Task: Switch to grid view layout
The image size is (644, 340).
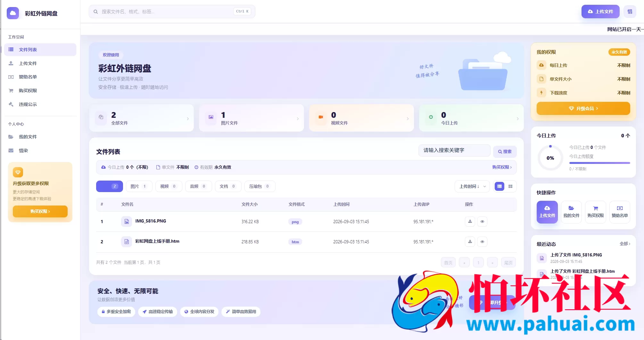Action: coord(510,186)
